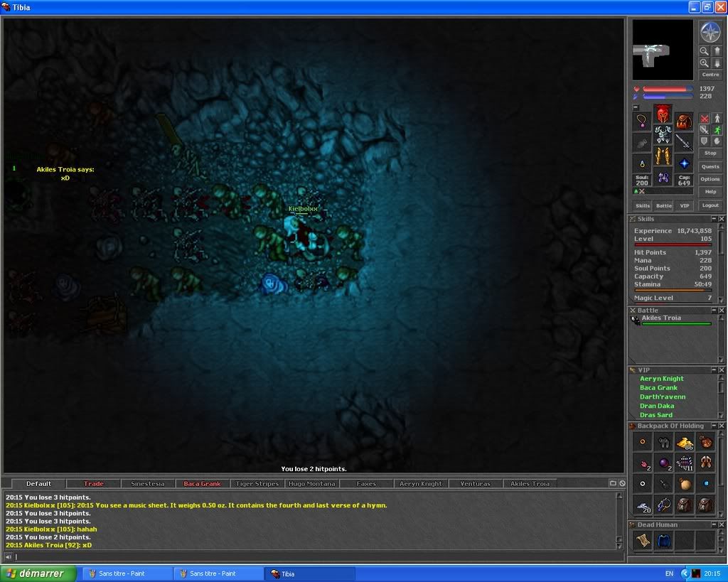
Task: Click the red hit points bar
Action: click(668, 89)
